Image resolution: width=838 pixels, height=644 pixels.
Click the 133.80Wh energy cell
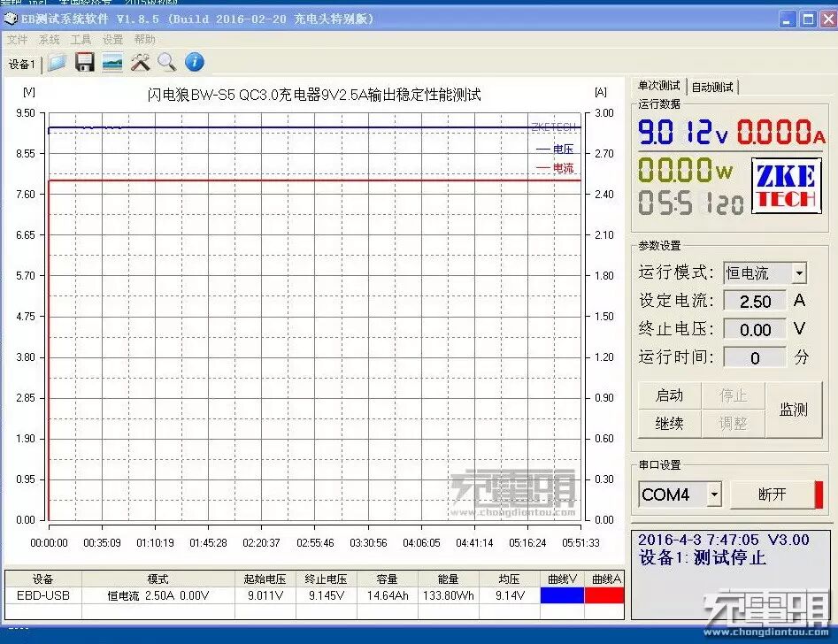point(449,595)
